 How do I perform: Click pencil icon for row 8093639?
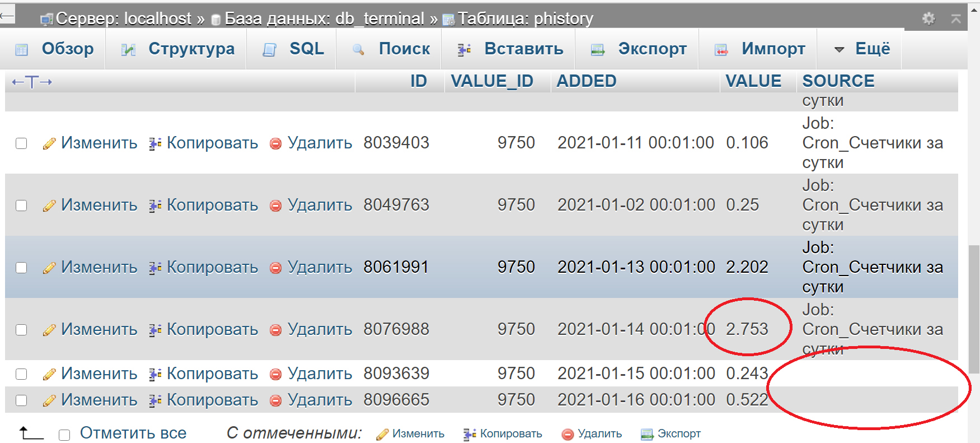coord(49,374)
